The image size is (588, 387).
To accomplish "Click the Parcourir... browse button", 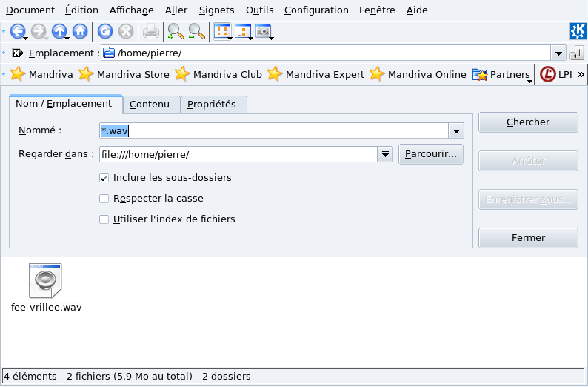I will tap(431, 154).
